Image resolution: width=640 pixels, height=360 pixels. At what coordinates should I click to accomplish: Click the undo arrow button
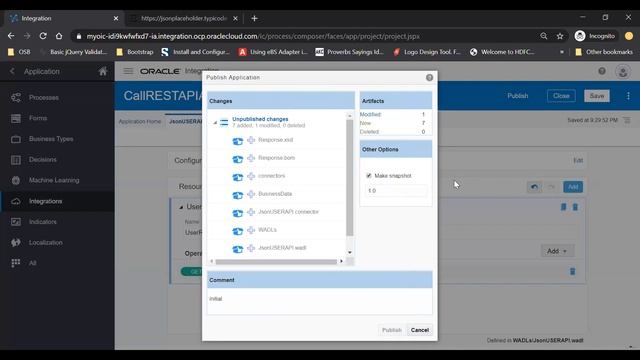[x=534, y=187]
